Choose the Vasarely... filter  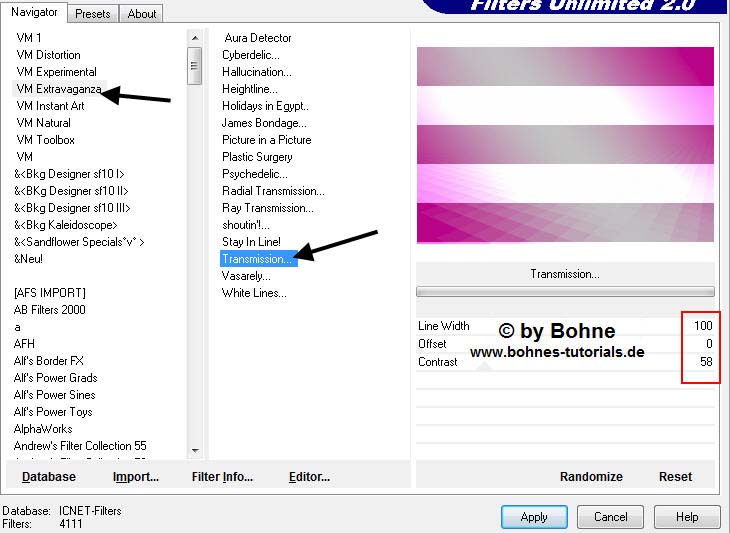[247, 276]
